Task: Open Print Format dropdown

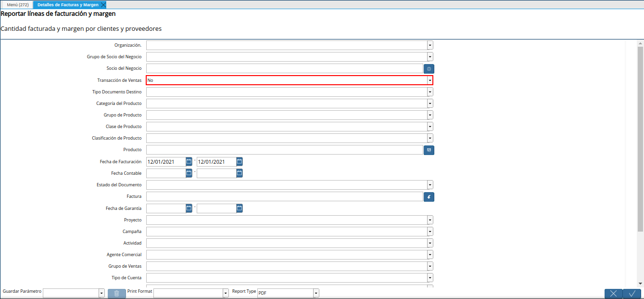Action: click(226, 293)
